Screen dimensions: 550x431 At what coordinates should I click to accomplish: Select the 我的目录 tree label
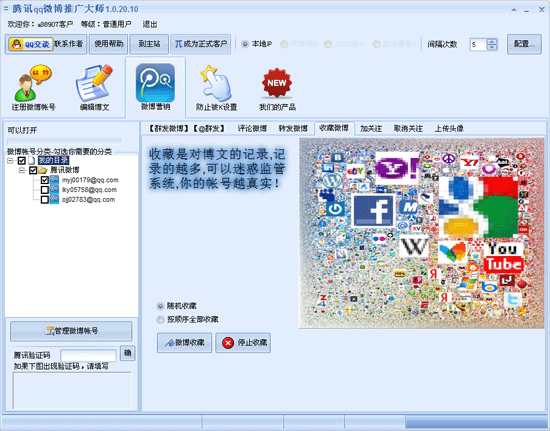click(53, 161)
